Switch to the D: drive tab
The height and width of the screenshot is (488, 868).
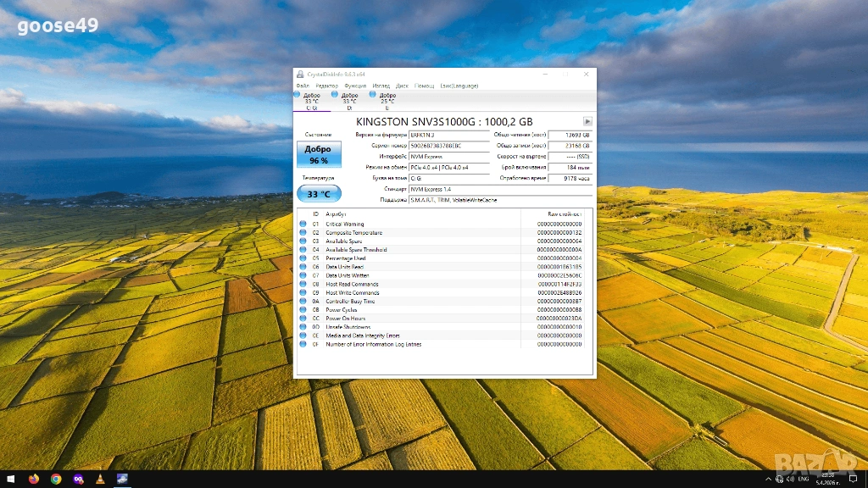pyautogui.click(x=348, y=101)
